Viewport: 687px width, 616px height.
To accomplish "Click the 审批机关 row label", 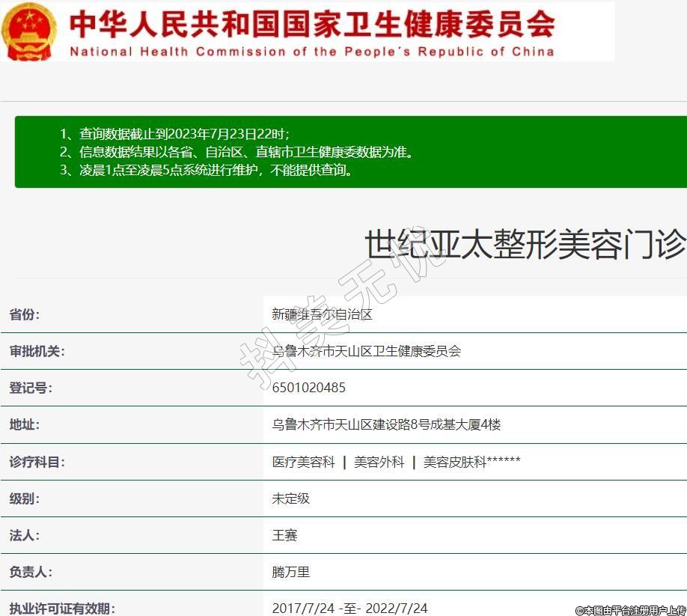I will pos(37,351).
